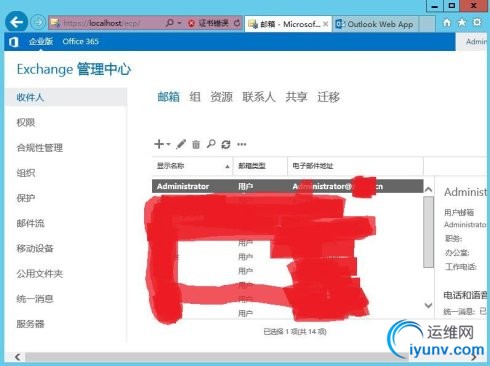This screenshot has width=490, height=366.
Task: Open the address bar search magnifier
Action: tap(170, 23)
